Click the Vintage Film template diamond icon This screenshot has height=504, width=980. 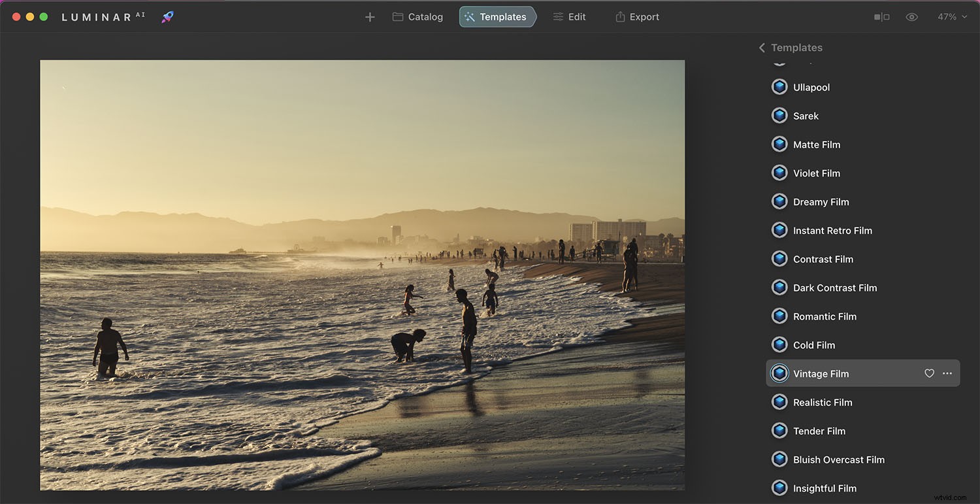[779, 373]
